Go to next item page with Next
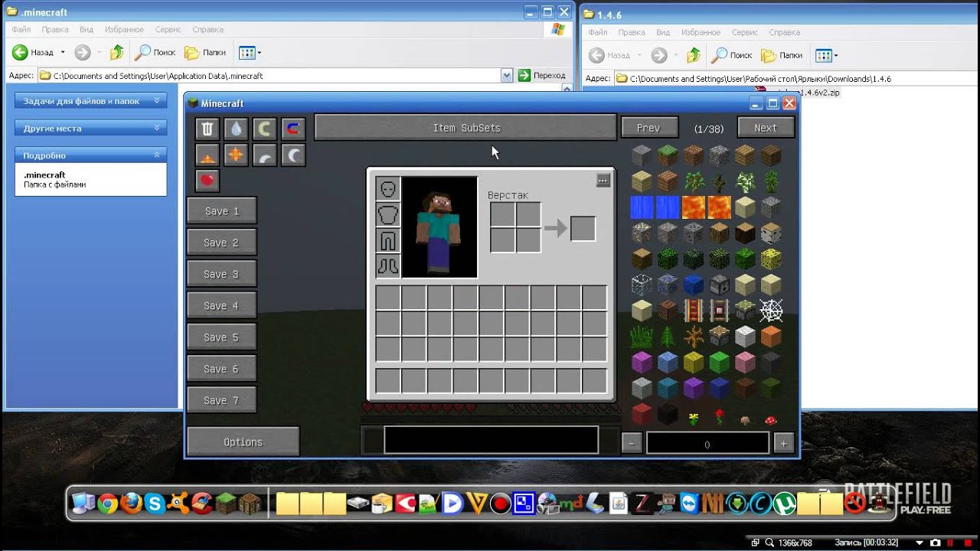Viewport: 980px width, 551px height. 766,128
